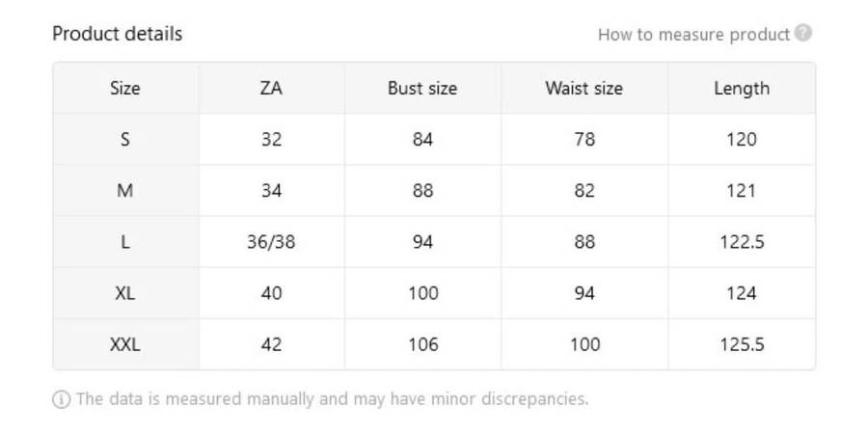Click the 78 waist size cell
The image size is (868, 434).
tap(583, 140)
